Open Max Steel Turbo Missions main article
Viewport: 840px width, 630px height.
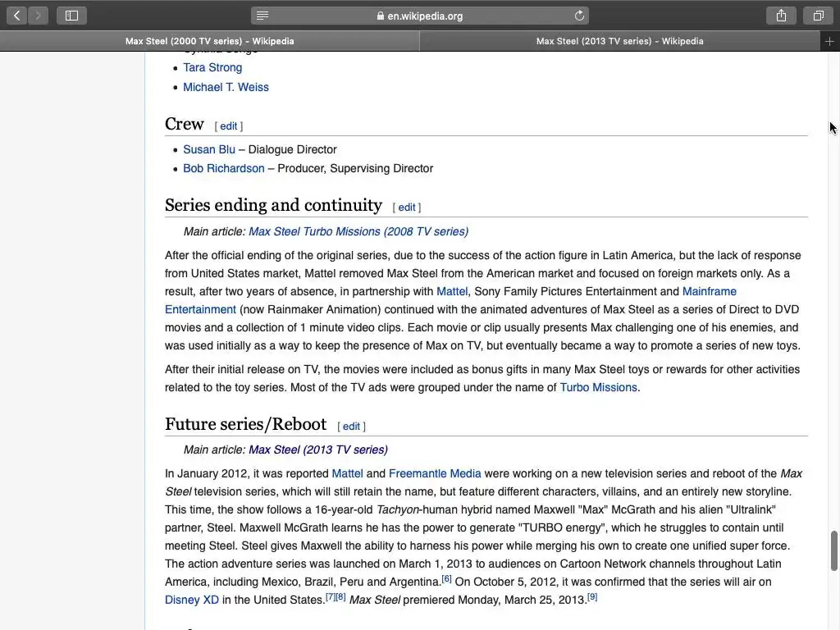358,231
